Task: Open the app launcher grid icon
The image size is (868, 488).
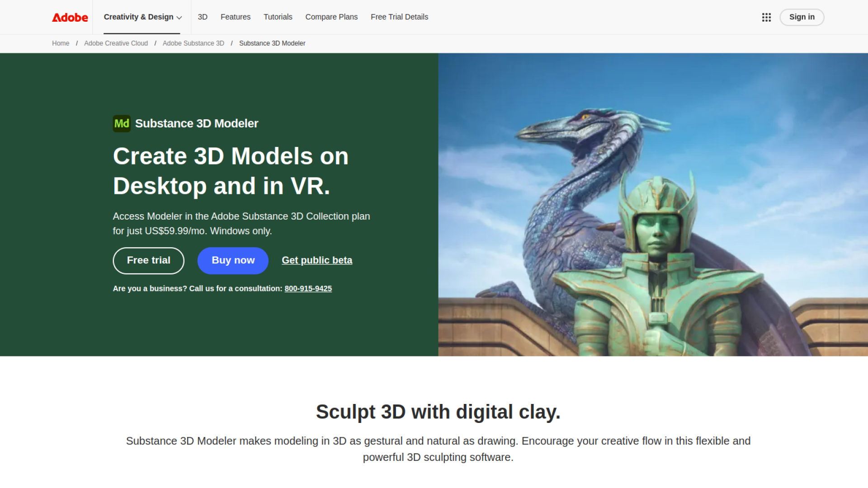Action: click(x=766, y=17)
